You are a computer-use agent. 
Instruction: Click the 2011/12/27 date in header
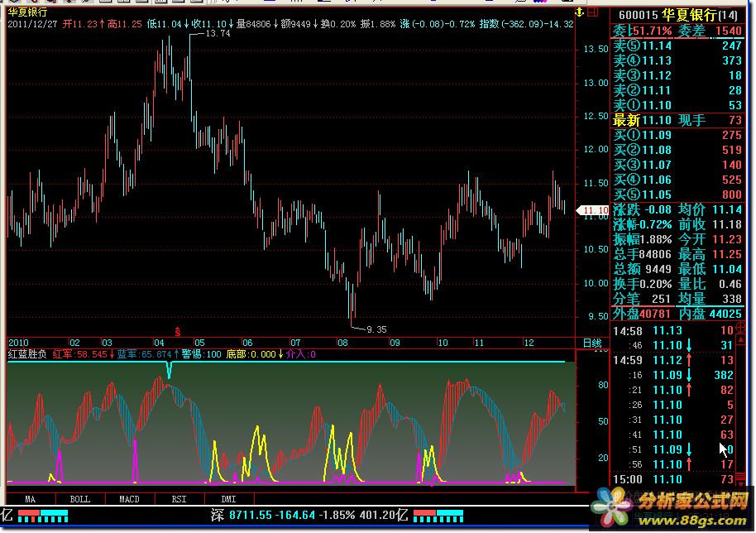point(33,24)
